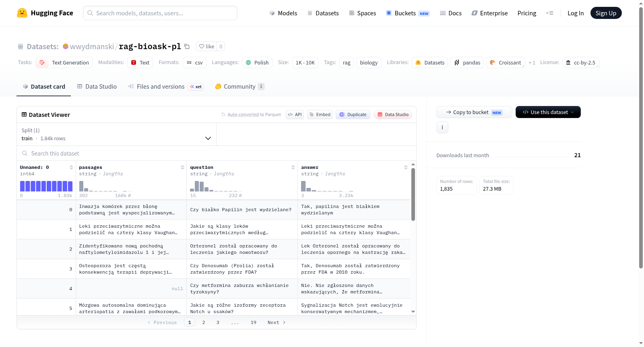Viewport: 644px width, 347px height.
Task: Like the rag-bioask-pl dataset
Action: (x=206, y=46)
